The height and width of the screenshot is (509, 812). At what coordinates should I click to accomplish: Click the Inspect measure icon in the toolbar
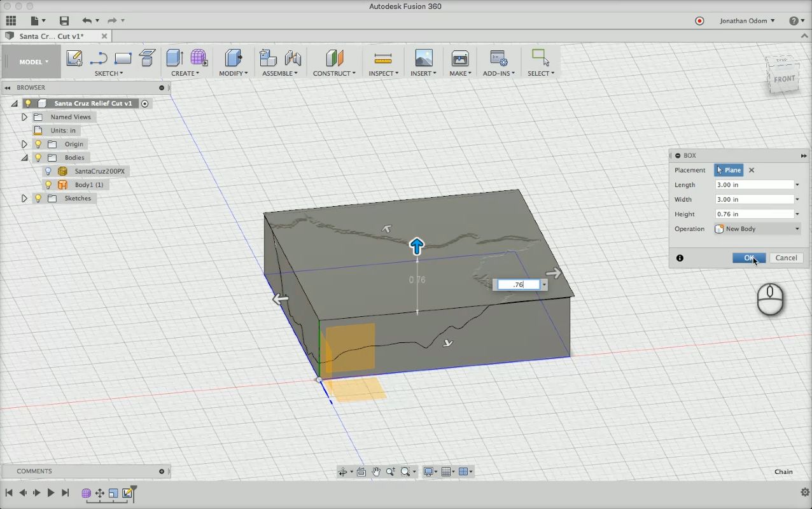coord(383,59)
